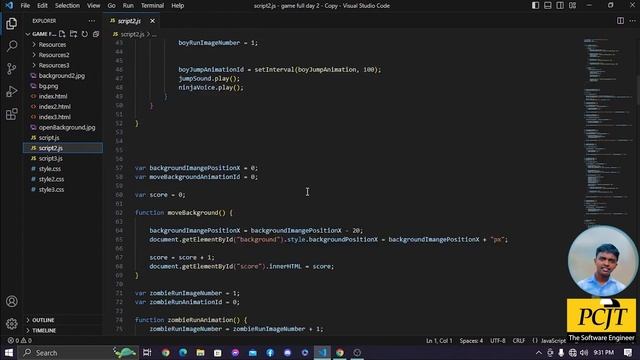Toggle primary side bar layout button

click(535, 6)
